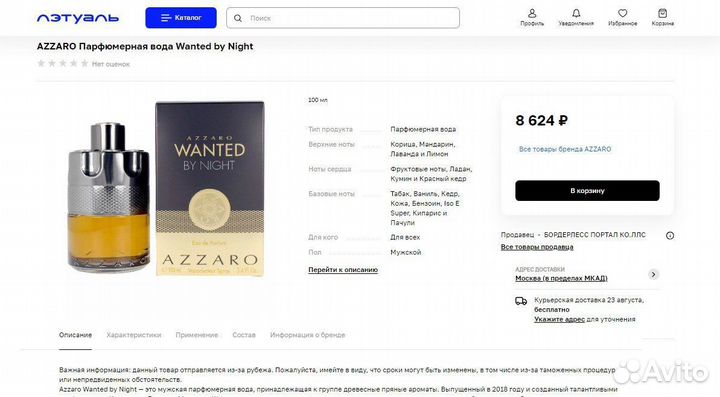Click the Курьерская доставка 23 августа text
720x397 pixels.
[589, 300]
